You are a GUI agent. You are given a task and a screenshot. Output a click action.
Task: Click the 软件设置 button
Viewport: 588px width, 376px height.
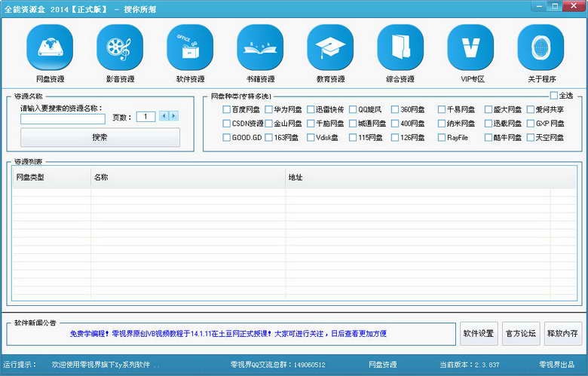point(479,333)
